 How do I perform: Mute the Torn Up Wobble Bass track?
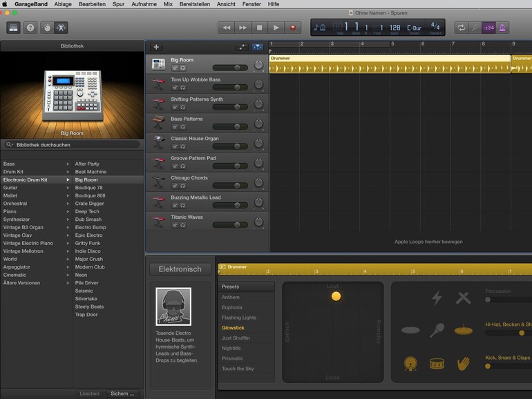pos(175,88)
